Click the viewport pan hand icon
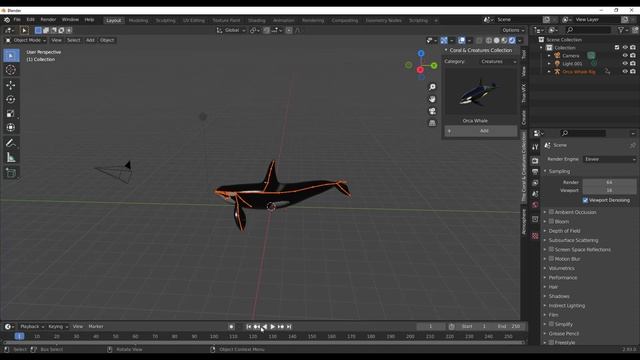The height and width of the screenshot is (360, 640). point(432,99)
